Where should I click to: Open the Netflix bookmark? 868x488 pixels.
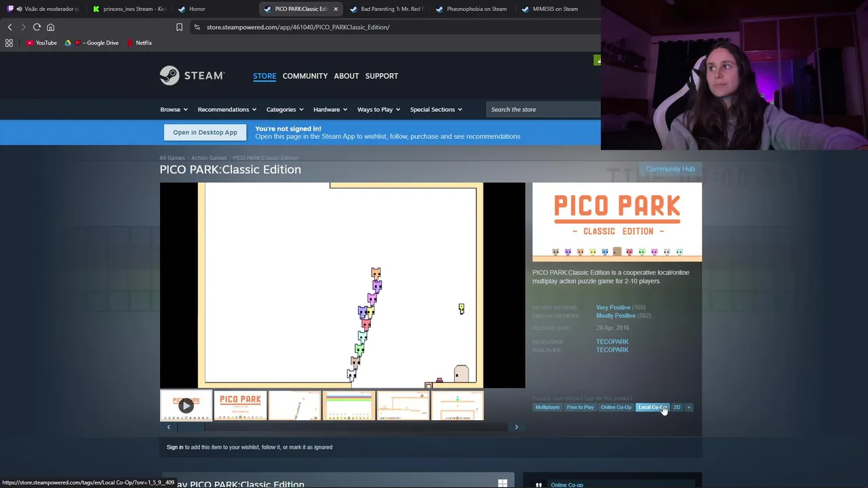[139, 43]
